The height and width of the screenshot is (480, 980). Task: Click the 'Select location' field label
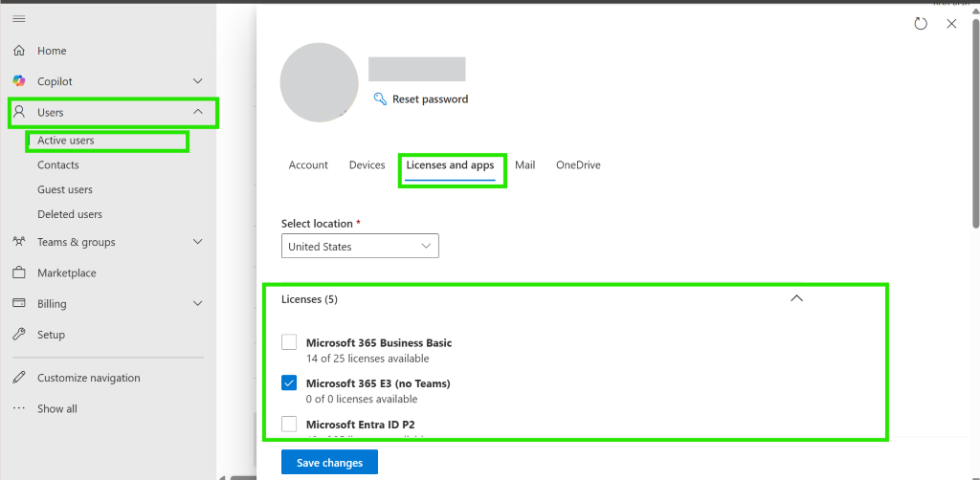coord(318,223)
